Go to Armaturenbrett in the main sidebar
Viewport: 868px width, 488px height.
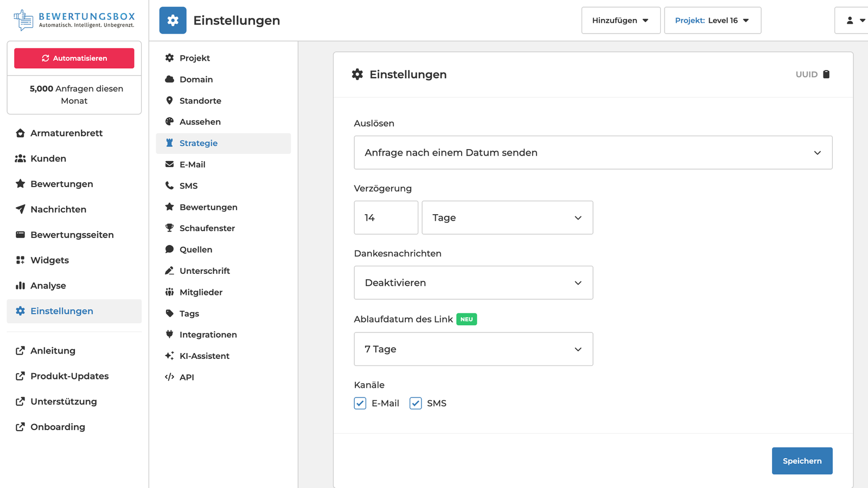coord(66,133)
